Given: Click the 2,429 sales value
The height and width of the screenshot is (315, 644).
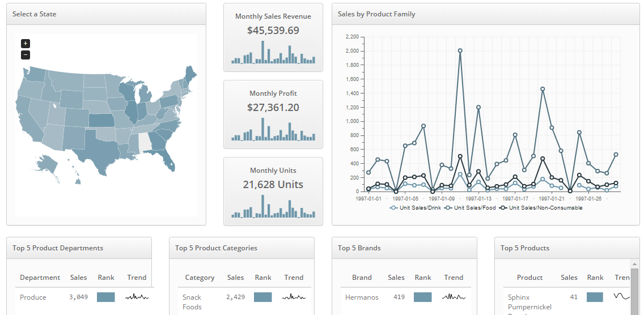Looking at the screenshot, I should click(236, 297).
